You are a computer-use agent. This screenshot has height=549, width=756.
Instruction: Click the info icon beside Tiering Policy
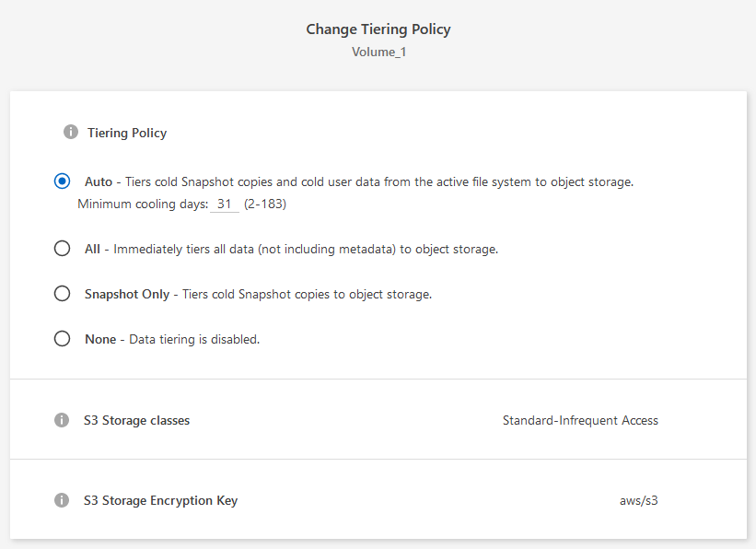pos(71,133)
